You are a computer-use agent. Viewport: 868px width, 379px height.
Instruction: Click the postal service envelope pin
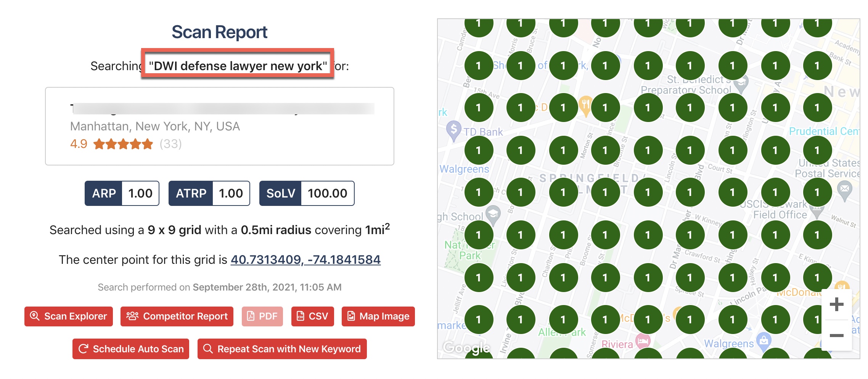click(845, 189)
